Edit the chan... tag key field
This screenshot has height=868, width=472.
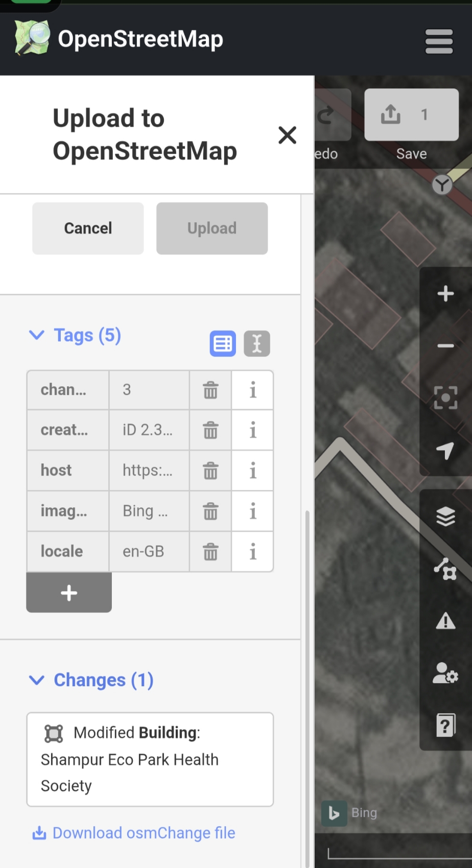pos(68,390)
